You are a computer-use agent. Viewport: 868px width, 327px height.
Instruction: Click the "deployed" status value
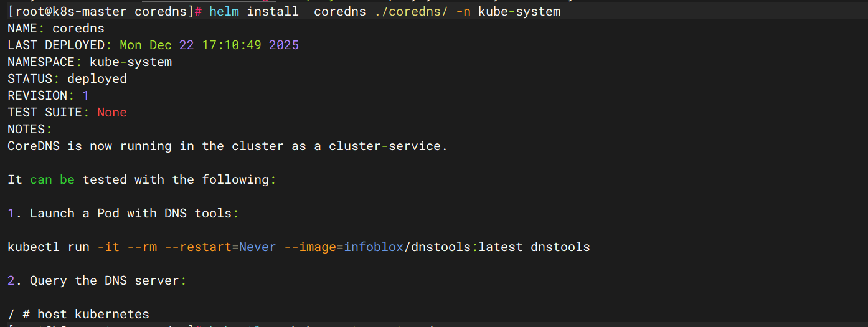tap(97, 79)
